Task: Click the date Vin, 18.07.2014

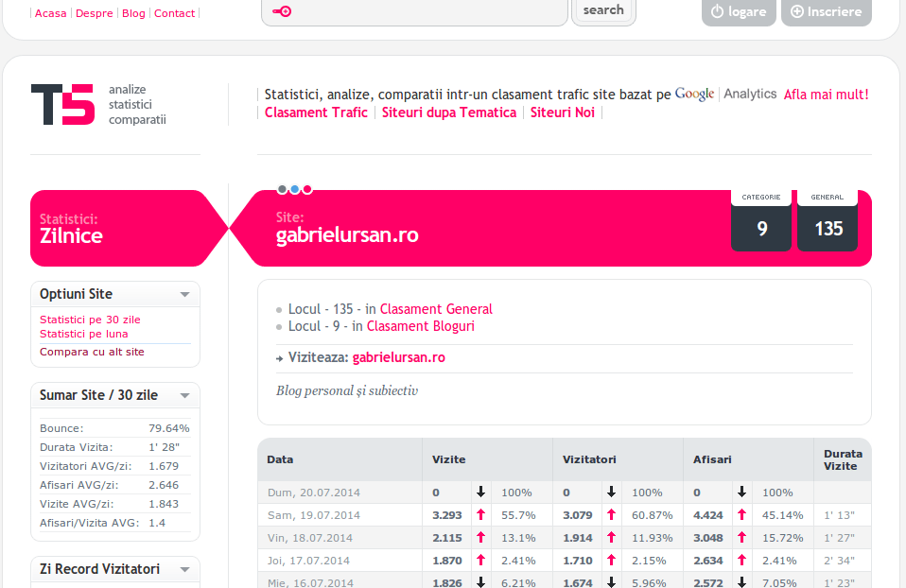Action: tap(310, 538)
